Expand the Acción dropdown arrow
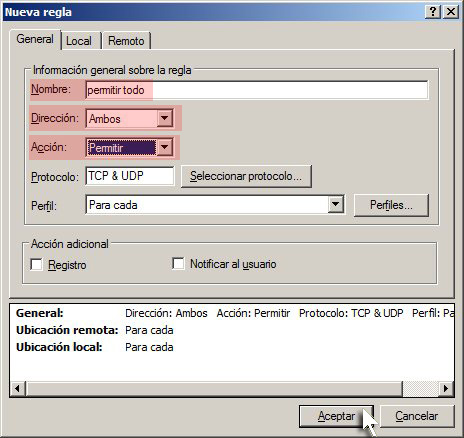 tap(164, 147)
